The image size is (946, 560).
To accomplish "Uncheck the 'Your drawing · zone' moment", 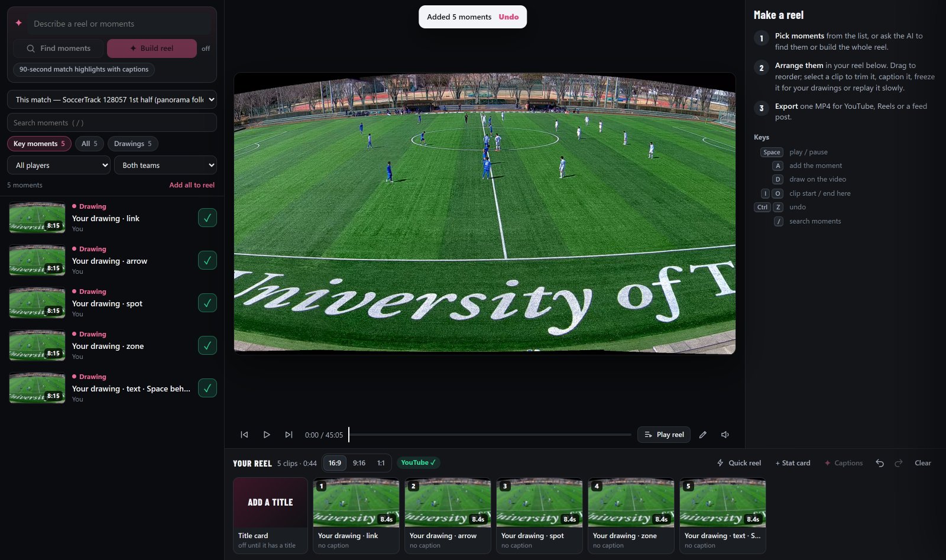I will pos(208,345).
